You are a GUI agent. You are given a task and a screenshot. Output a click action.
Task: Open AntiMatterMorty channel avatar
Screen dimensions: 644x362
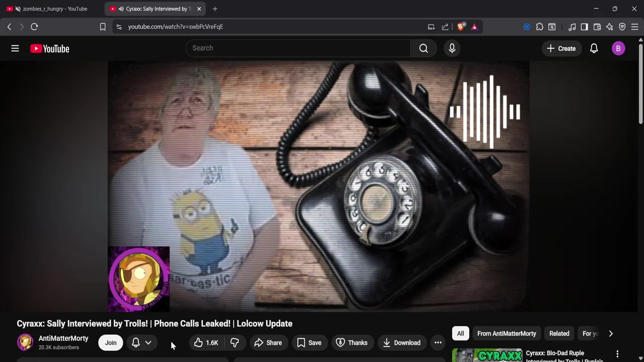point(25,342)
